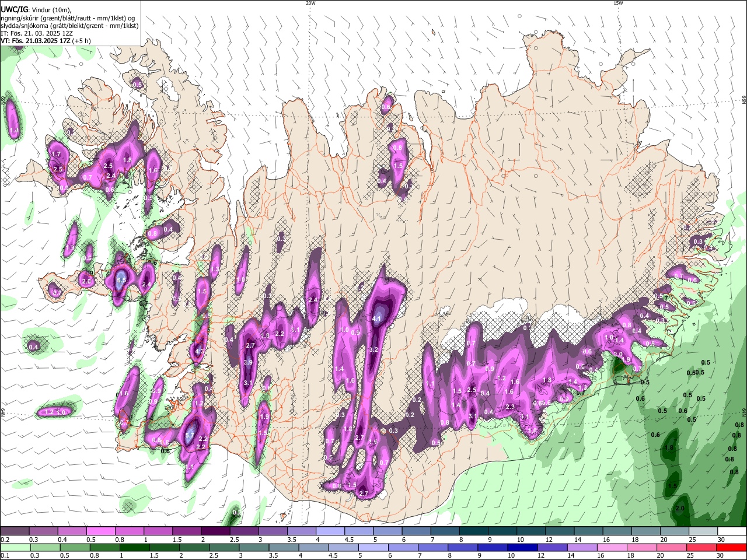Screen dimensions: 747x560
Task: Click the light gray 25–30 swatch in top legend row
Action: [x=703, y=531]
